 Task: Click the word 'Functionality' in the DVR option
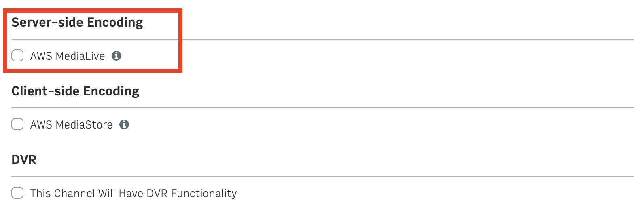[204, 194]
